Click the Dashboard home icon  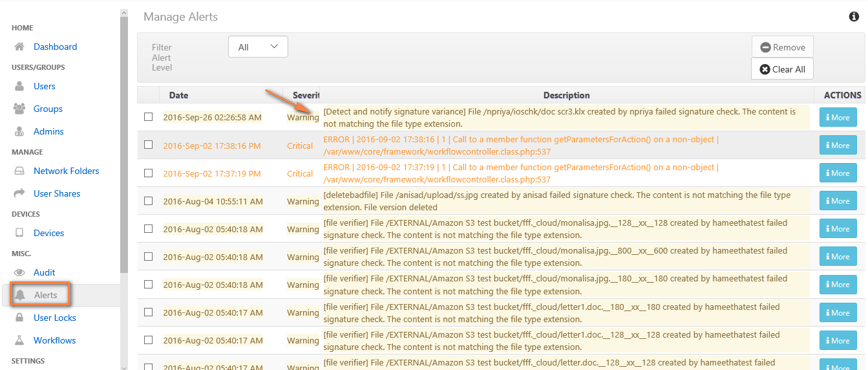click(19, 47)
